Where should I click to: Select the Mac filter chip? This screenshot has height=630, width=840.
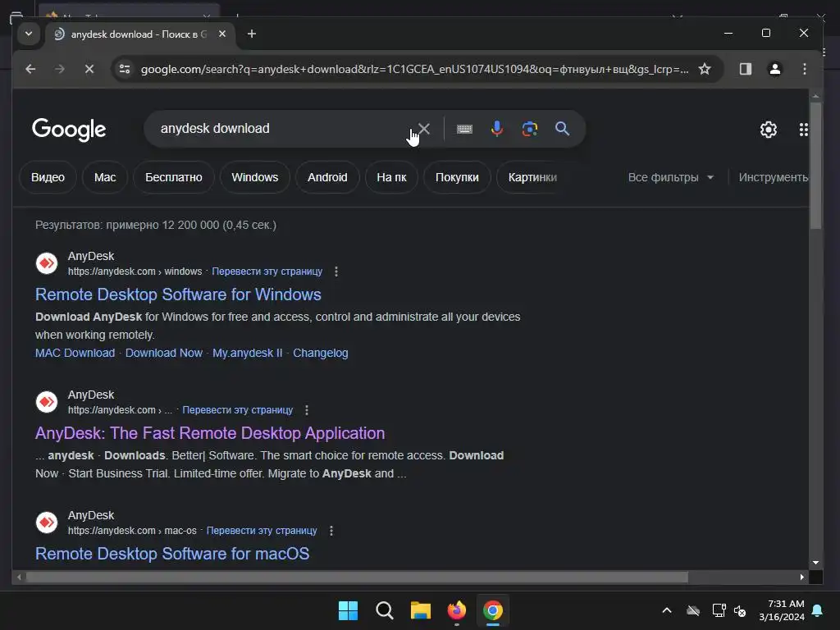(105, 177)
